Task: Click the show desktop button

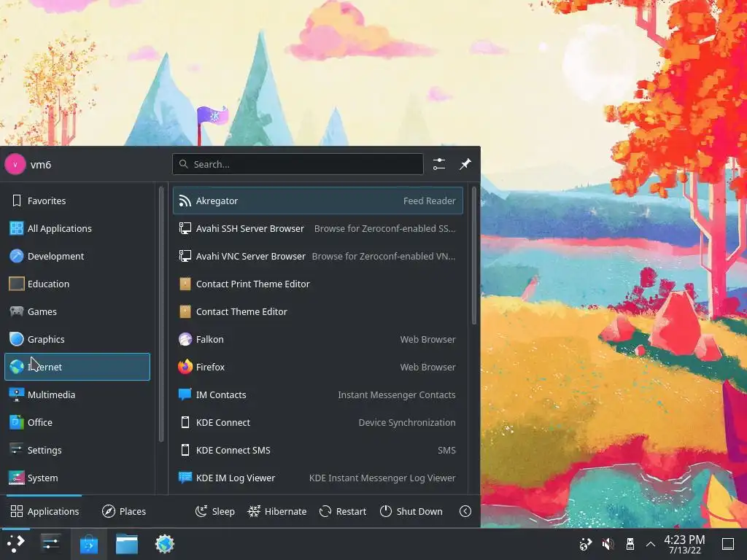Action: [728, 544]
